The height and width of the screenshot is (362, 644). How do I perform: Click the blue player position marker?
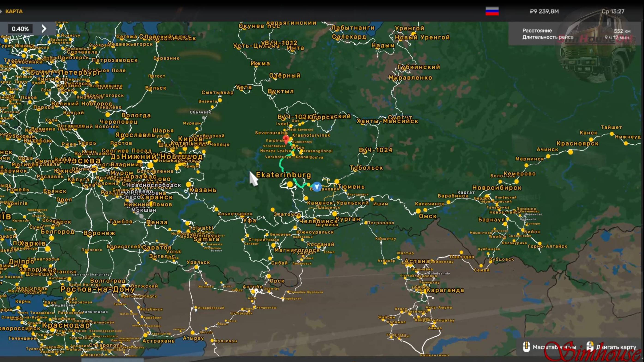tap(317, 186)
